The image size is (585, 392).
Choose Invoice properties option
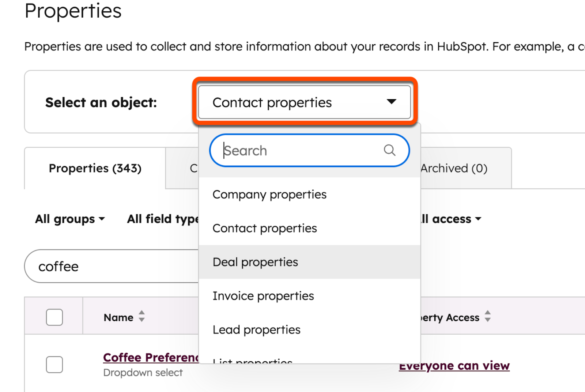tap(263, 296)
